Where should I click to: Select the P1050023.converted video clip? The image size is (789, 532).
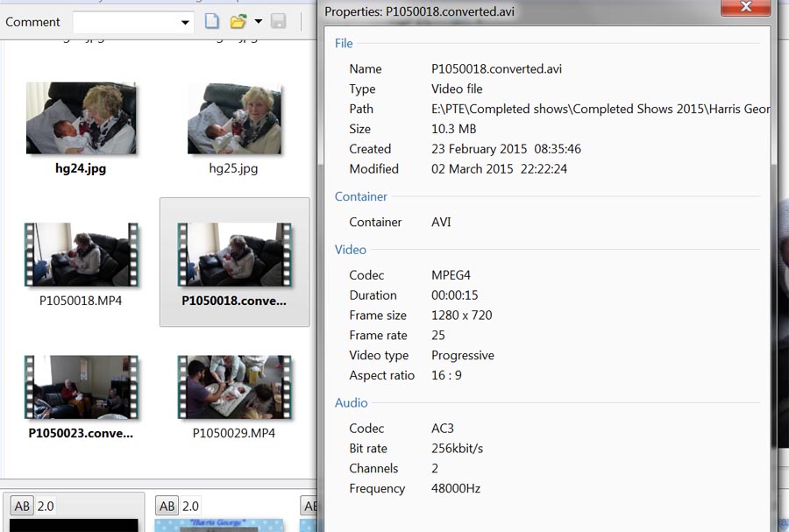(81, 387)
